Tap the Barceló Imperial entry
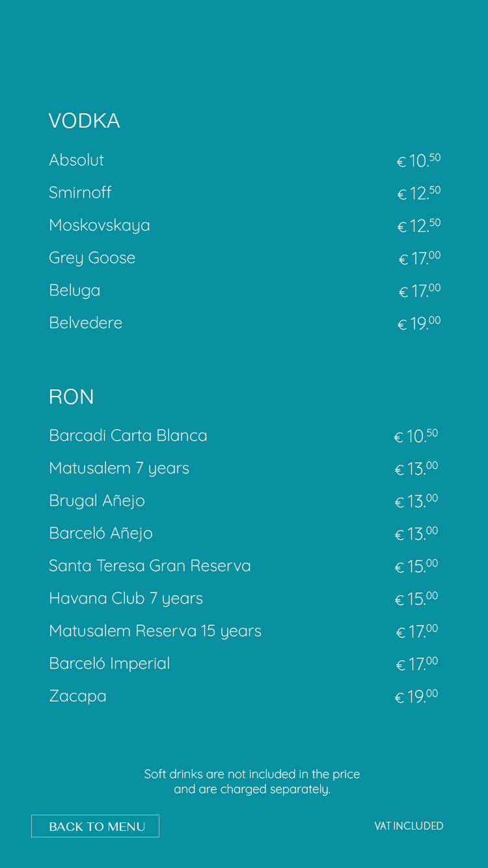This screenshot has width=488, height=868. (x=243, y=664)
